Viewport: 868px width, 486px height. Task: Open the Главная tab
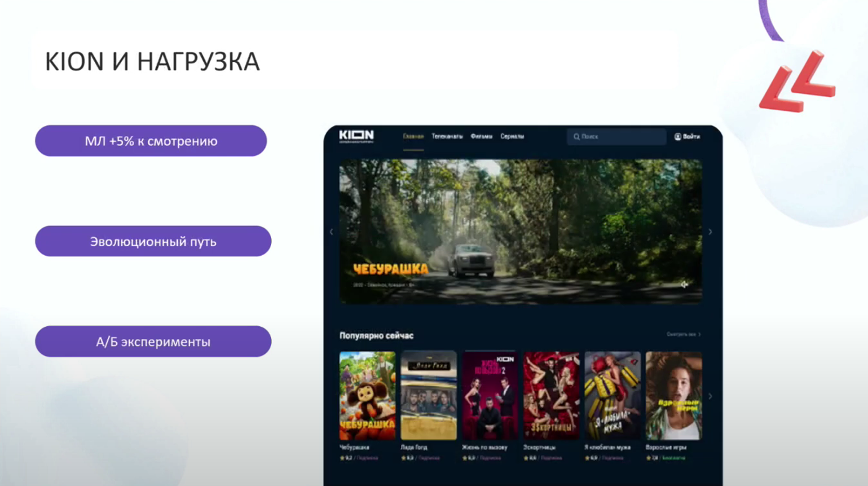[x=413, y=136]
